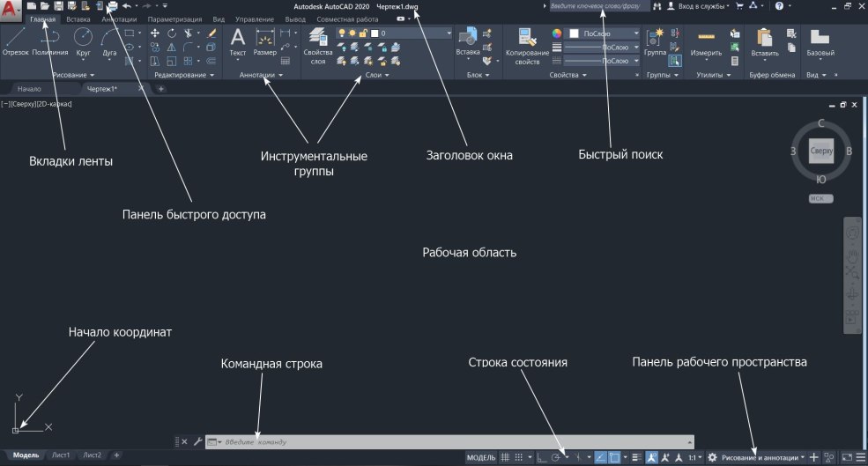Switch to the Начало file tab
This screenshot has width=868, height=466.
point(29,89)
